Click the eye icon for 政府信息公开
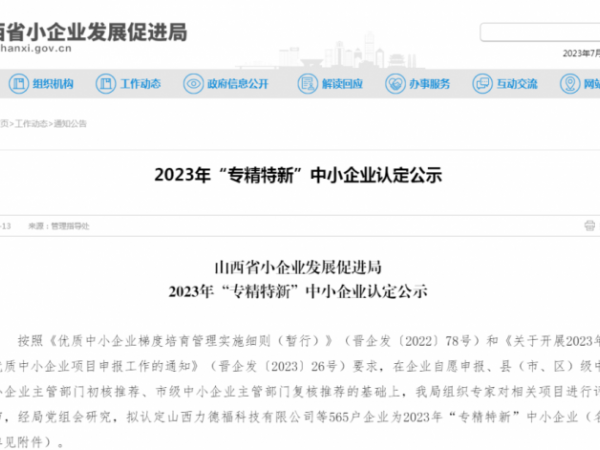 pos(193,84)
